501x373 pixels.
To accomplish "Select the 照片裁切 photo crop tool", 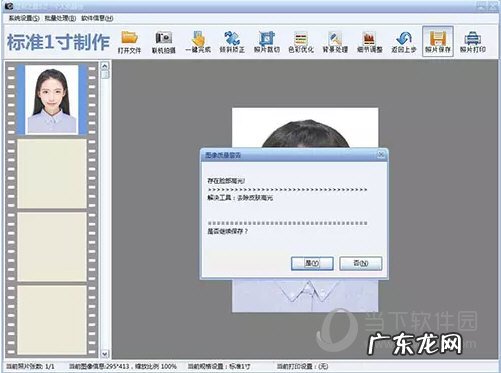I will coord(267,42).
